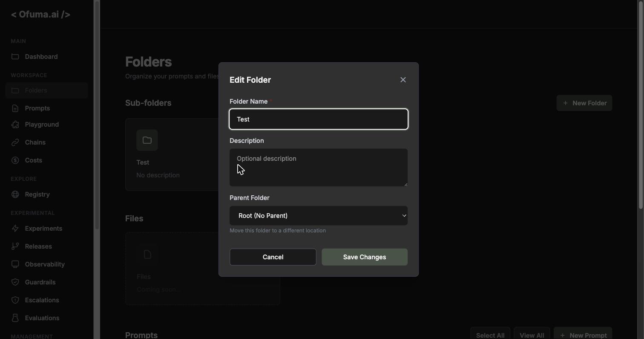This screenshot has height=339, width=644.
Task: Click the Chains link icon
Action: point(15,142)
